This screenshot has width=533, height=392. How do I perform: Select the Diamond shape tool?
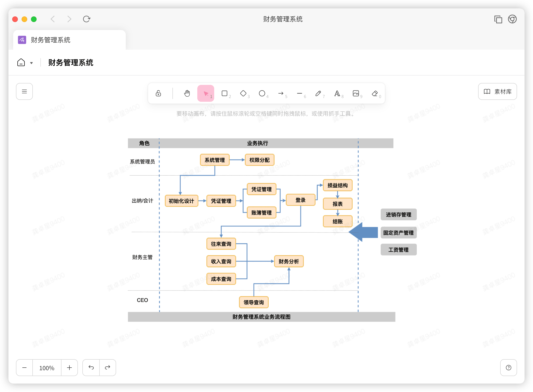[x=243, y=93]
